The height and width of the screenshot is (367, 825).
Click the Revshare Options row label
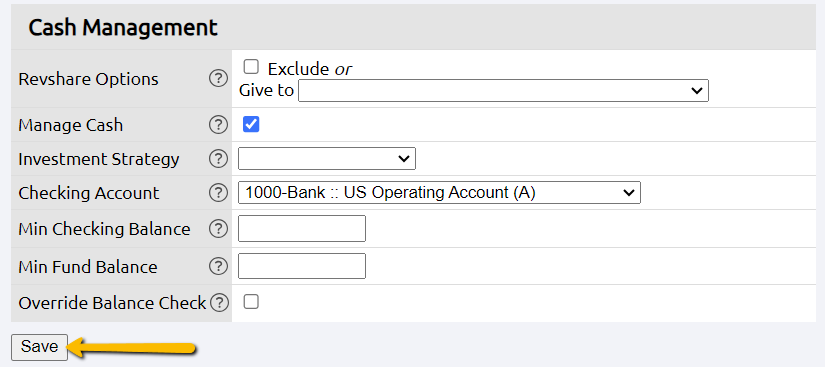pos(88,79)
